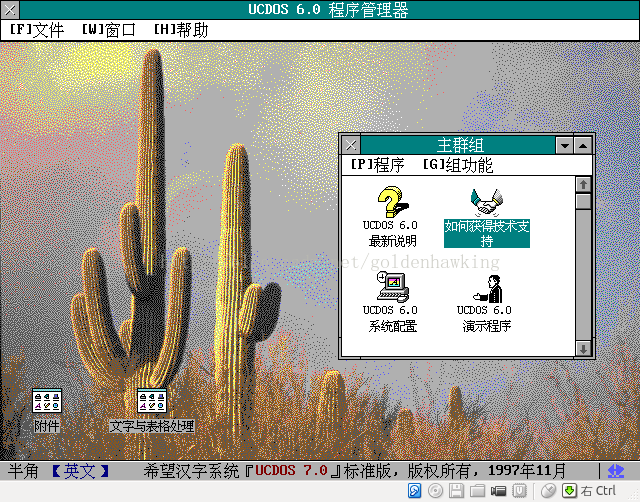This screenshot has height=502, width=640.
Task: Click the 主群组 scrollbar thumb
Action: pos(583,202)
